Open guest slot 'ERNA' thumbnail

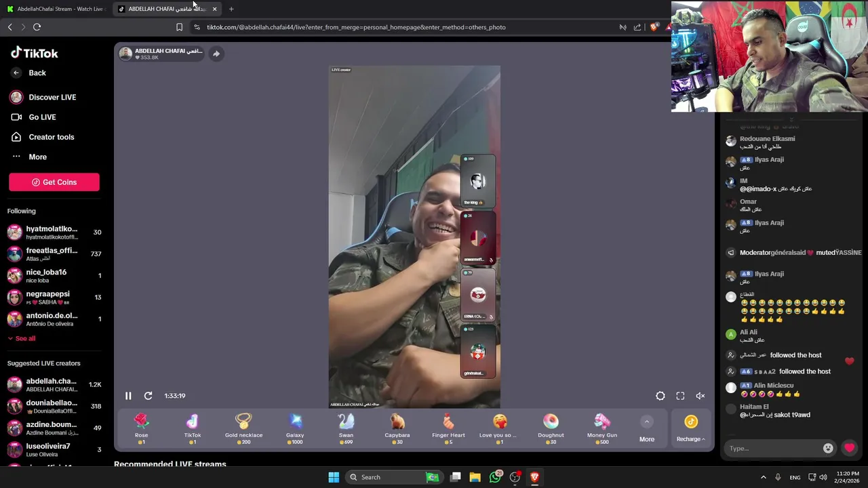(x=478, y=295)
